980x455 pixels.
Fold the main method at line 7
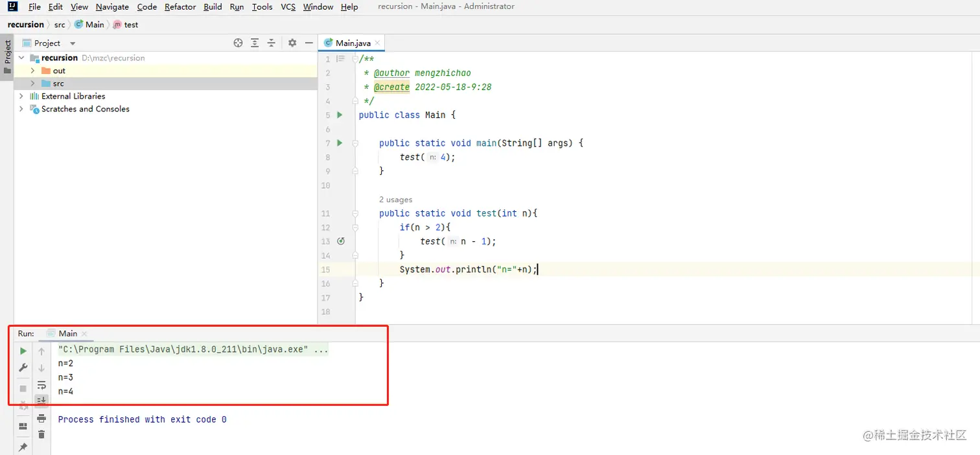click(x=355, y=143)
